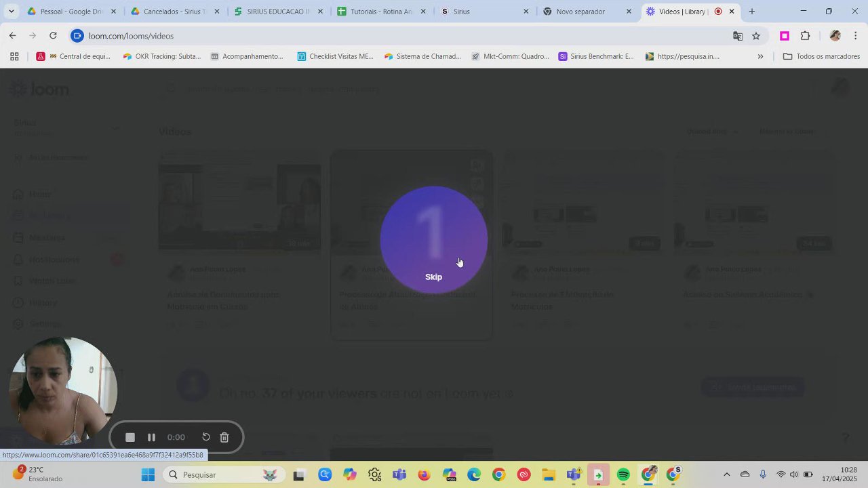Switch to Pessoal - Google Drive tab
This screenshot has height=488, width=868.
point(71,12)
